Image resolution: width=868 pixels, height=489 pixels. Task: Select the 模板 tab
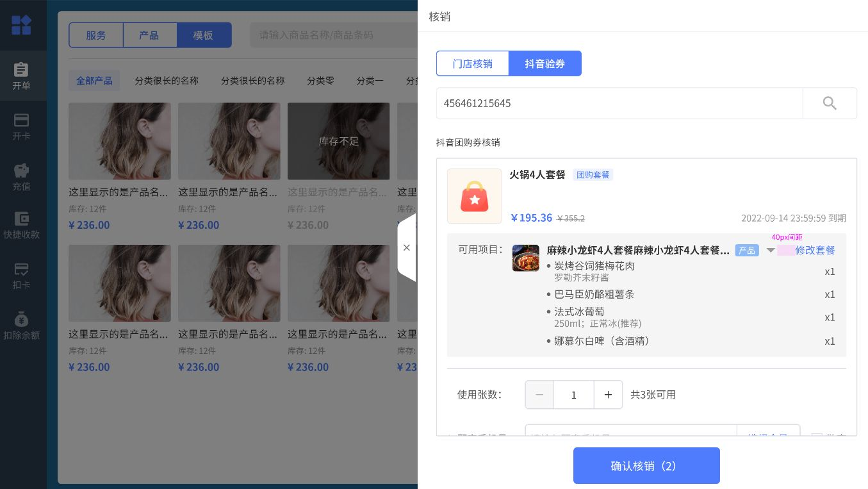tap(204, 35)
